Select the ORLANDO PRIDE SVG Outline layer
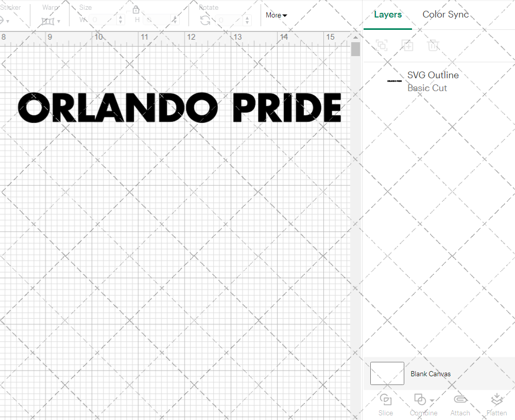The height and width of the screenshot is (420, 515). coord(433,81)
